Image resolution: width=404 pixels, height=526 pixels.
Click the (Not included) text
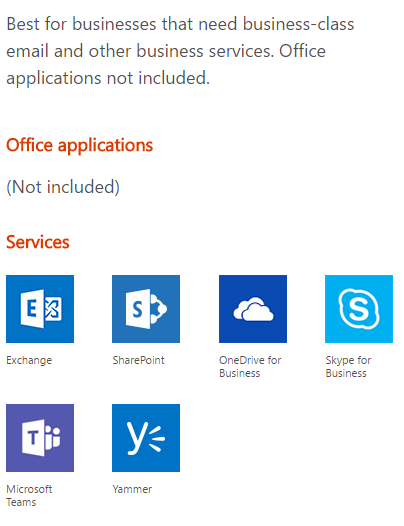point(63,187)
